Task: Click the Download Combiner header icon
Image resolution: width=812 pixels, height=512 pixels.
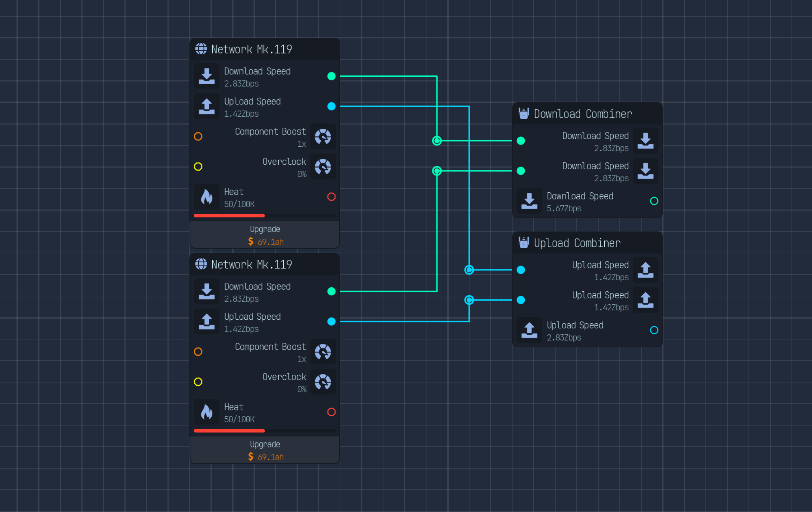Action: click(524, 113)
